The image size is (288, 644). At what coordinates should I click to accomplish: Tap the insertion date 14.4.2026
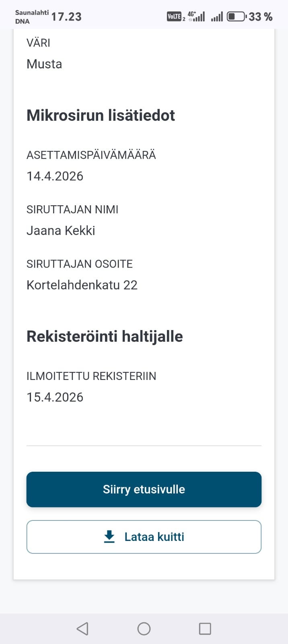pyautogui.click(x=55, y=176)
